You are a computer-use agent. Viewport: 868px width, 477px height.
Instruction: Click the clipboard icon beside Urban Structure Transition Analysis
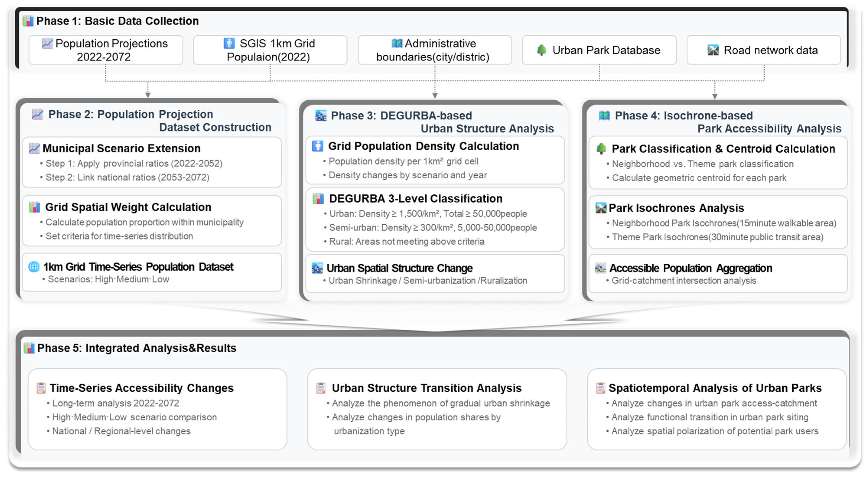(x=321, y=388)
